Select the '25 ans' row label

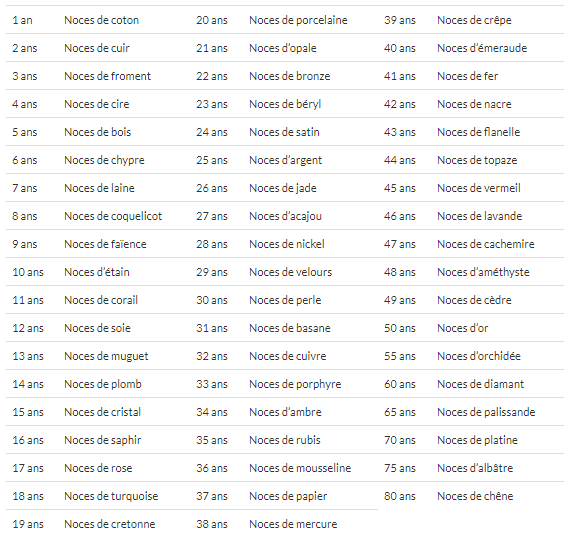[x=212, y=160]
